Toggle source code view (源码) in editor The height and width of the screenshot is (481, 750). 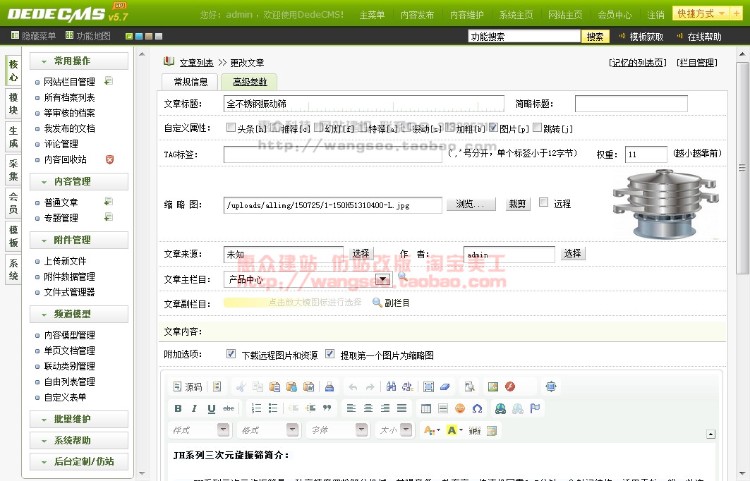188,387
